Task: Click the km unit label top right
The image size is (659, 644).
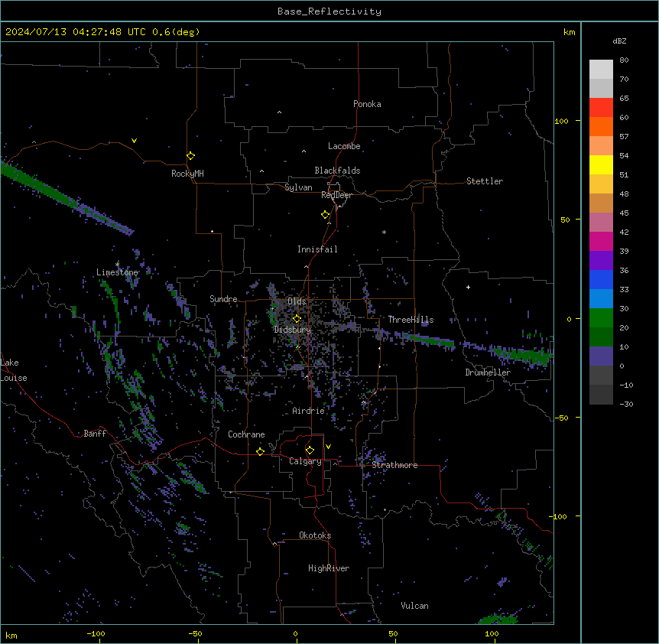Action: 569,32
